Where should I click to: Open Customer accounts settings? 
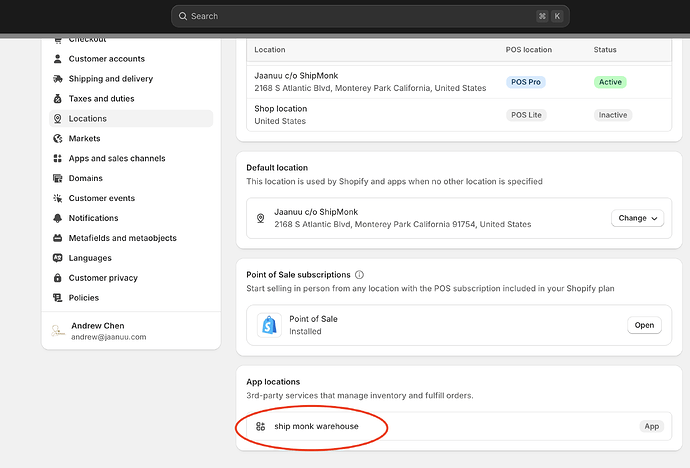(131, 58)
